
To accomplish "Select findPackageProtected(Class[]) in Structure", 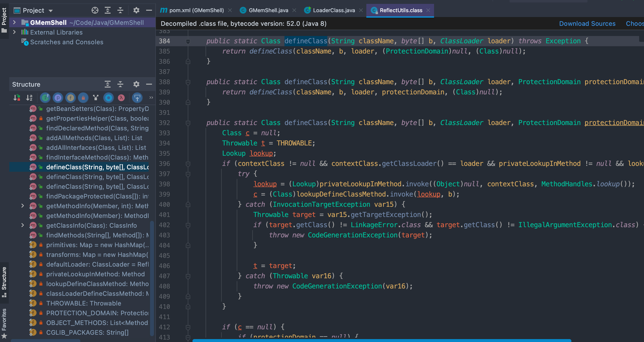I will click(97, 196).
